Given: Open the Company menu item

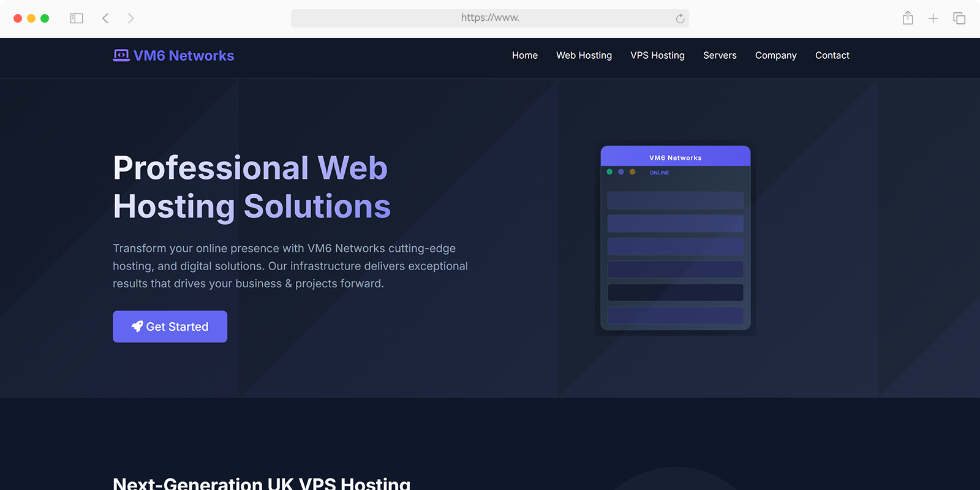Looking at the screenshot, I should (775, 55).
